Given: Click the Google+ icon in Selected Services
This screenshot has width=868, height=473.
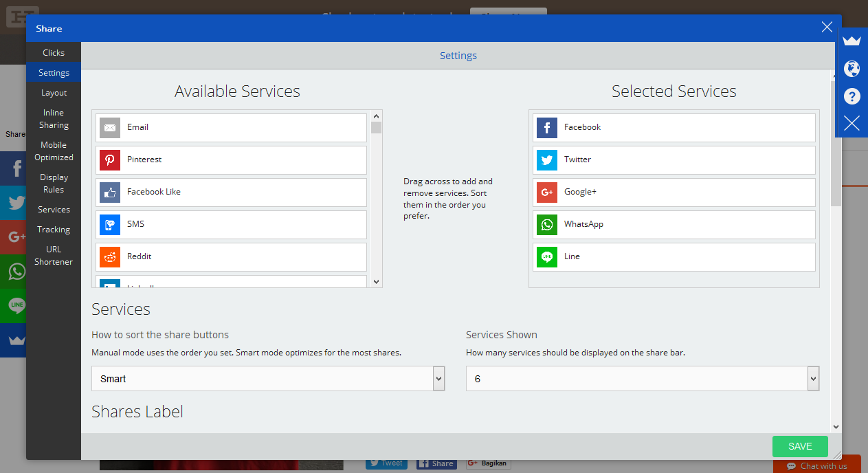Looking at the screenshot, I should click(547, 192).
